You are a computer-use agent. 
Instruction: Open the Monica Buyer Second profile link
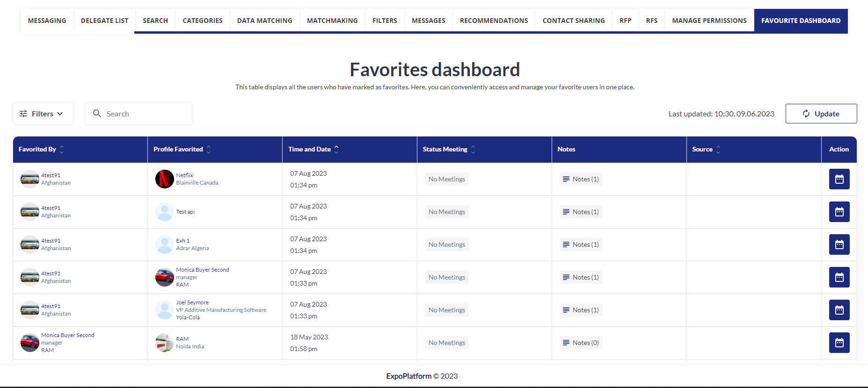(x=202, y=270)
